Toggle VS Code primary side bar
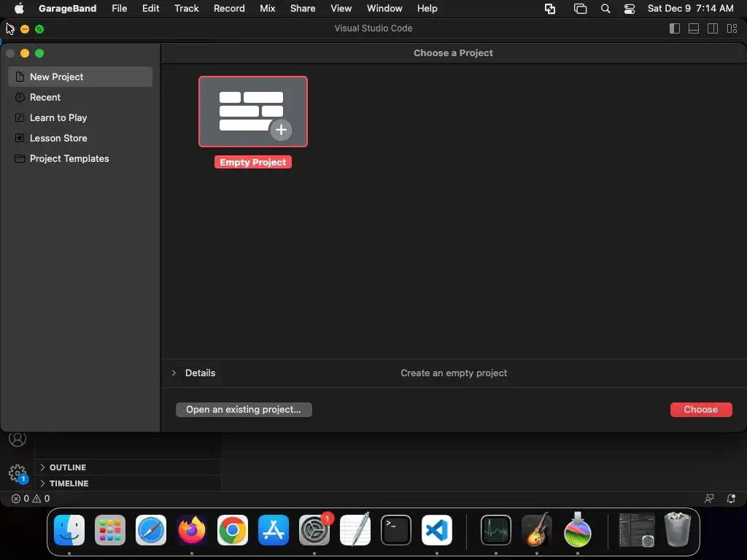This screenshot has width=747, height=560. (x=675, y=28)
